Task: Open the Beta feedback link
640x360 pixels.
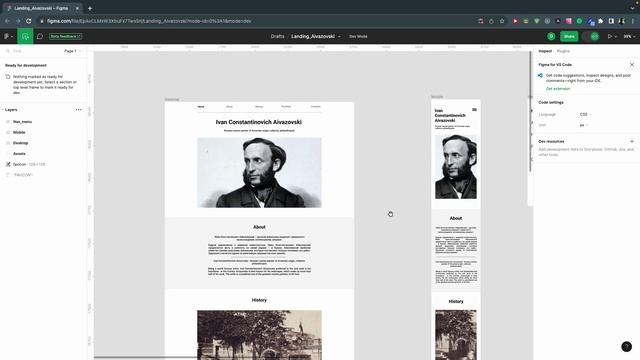Action: click(65, 36)
